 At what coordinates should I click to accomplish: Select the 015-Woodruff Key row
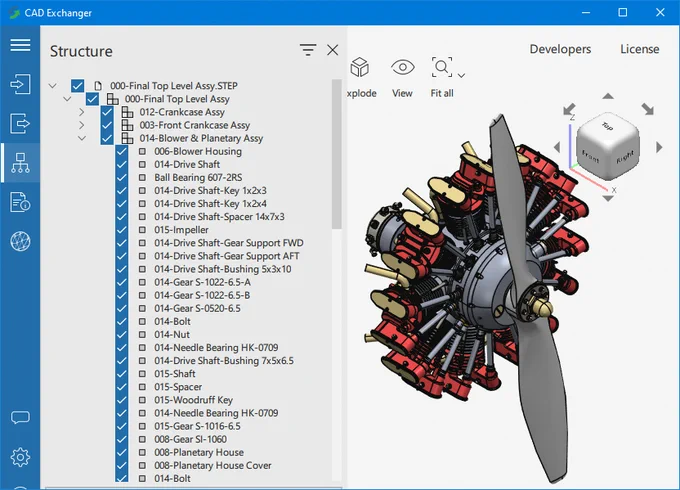coord(193,400)
